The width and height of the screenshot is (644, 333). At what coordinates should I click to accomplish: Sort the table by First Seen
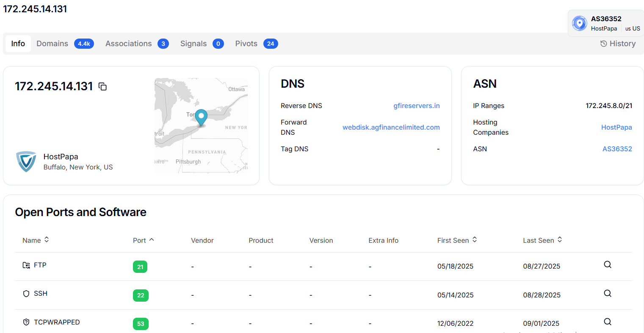(x=457, y=240)
